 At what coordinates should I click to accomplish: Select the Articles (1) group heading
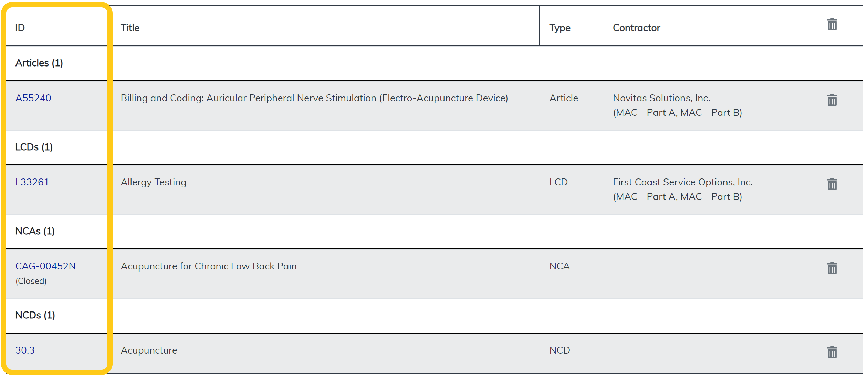pos(39,63)
